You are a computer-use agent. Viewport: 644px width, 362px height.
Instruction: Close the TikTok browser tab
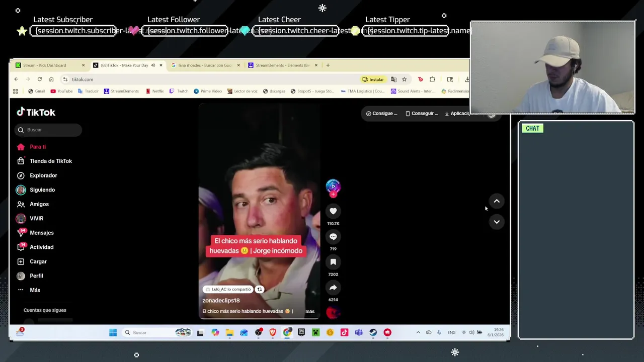(x=161, y=65)
